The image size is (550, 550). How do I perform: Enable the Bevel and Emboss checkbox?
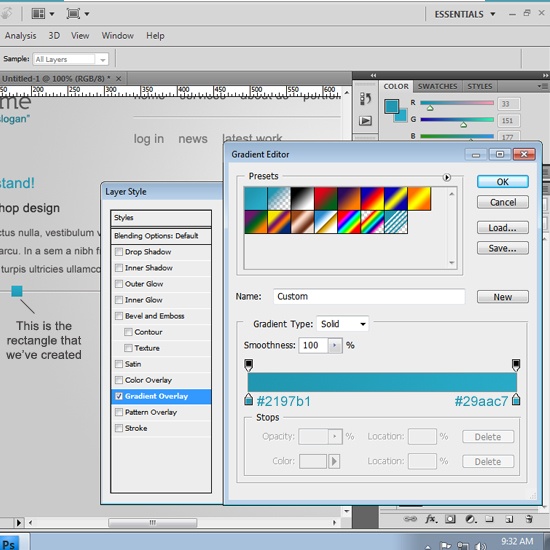(x=119, y=316)
